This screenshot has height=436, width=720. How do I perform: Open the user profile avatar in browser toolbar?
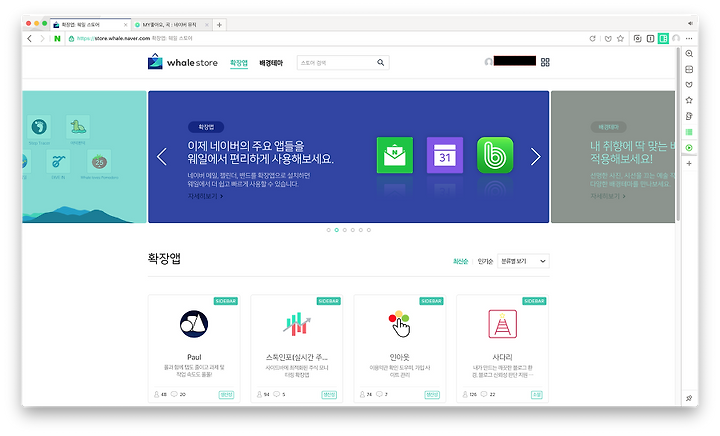(x=676, y=39)
